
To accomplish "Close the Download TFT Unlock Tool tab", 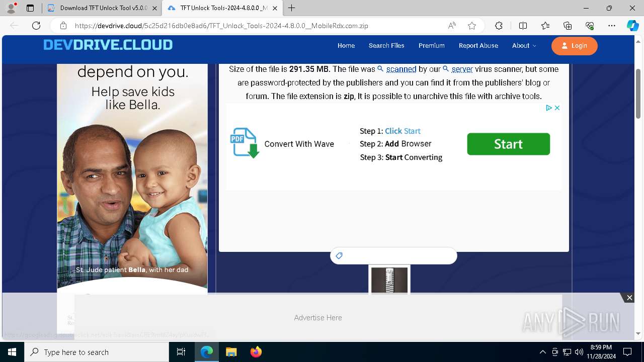I will 154,8.
